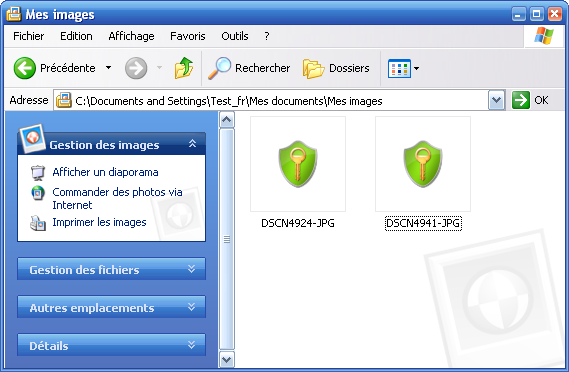Click the slideshow projector screen icon

(x=38, y=173)
